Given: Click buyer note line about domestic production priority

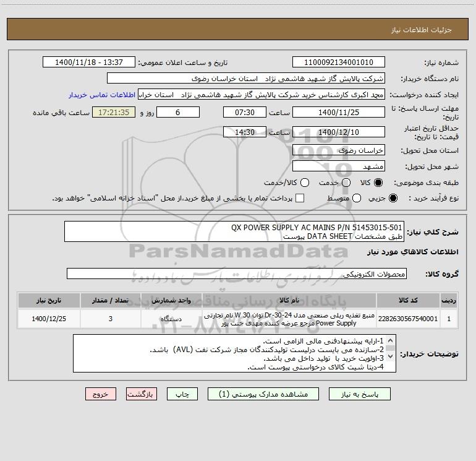Looking at the screenshot, I should (x=323, y=358).
